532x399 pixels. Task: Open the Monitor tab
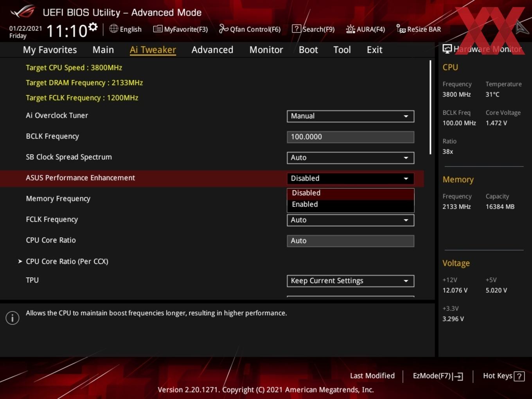pos(266,50)
